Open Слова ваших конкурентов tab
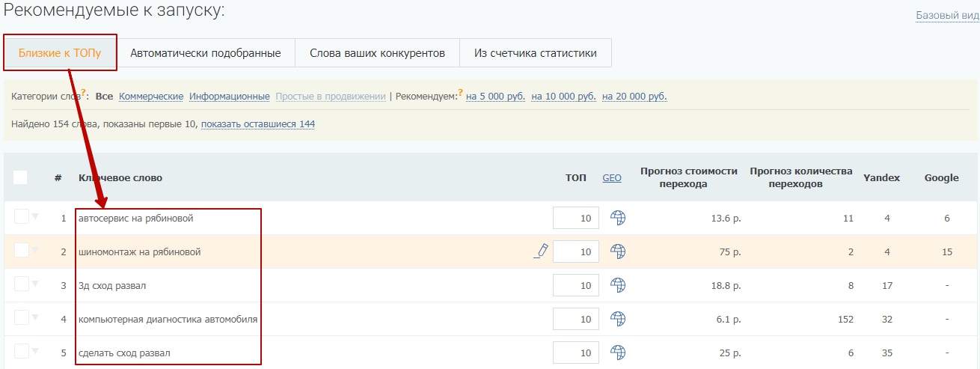The height and width of the screenshot is (369, 980). coord(377,53)
